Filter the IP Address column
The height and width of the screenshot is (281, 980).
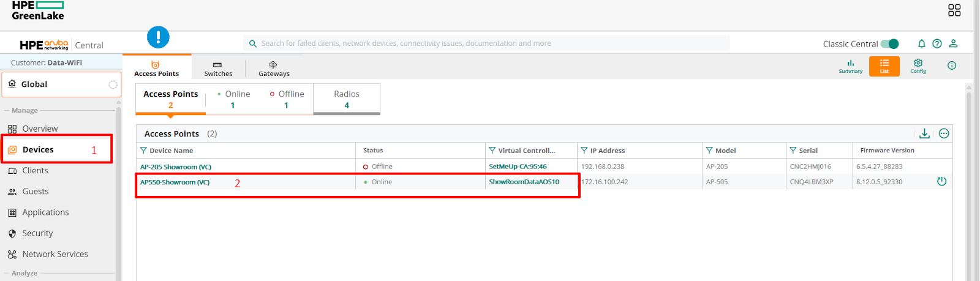point(584,151)
